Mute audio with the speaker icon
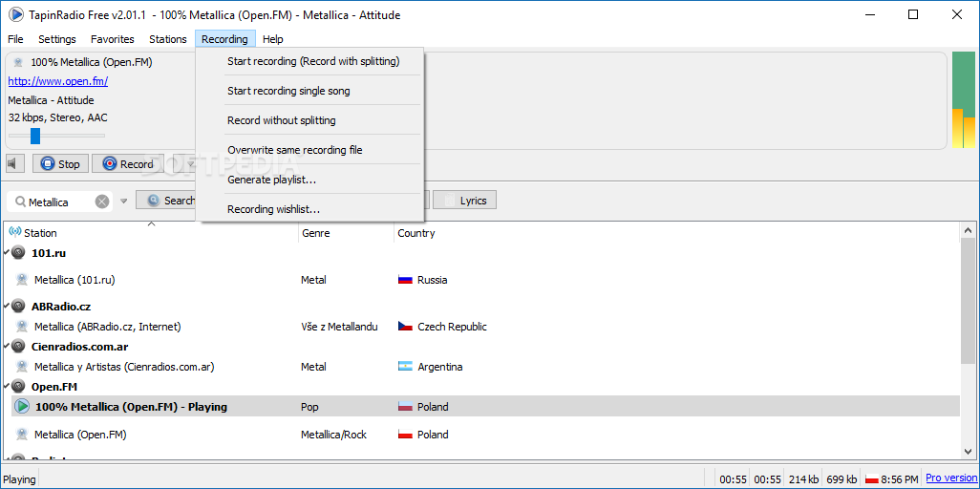The width and height of the screenshot is (980, 489). [13, 164]
